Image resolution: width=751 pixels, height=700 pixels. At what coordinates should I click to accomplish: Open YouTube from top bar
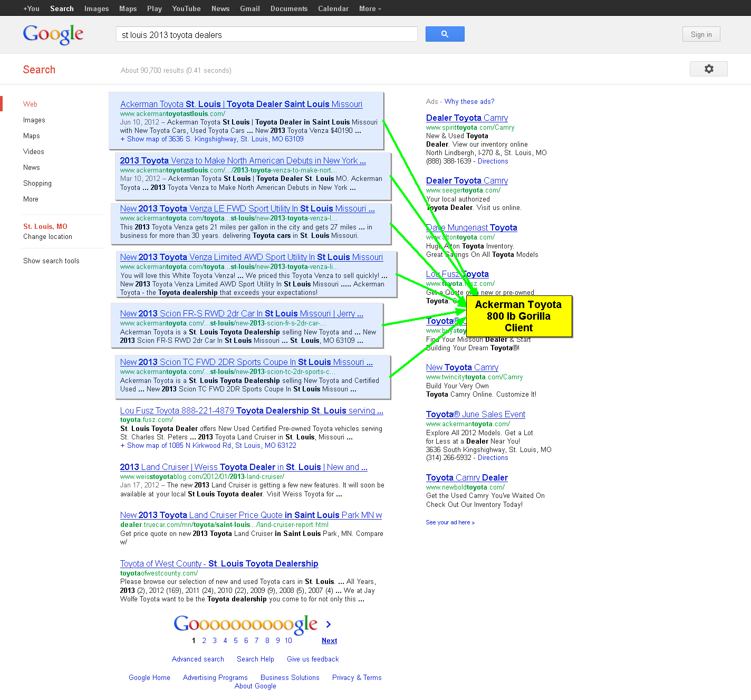(186, 8)
